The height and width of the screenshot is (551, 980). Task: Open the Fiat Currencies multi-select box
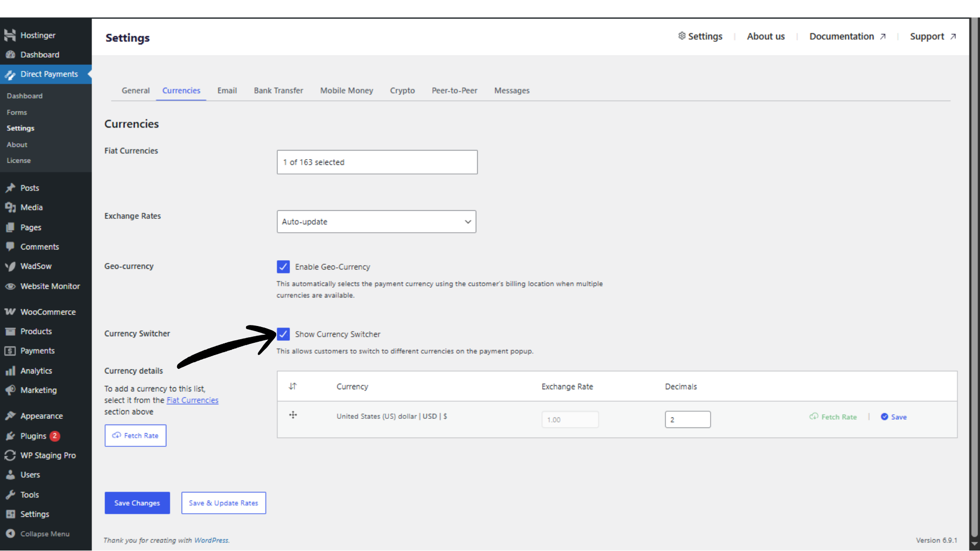coord(377,162)
